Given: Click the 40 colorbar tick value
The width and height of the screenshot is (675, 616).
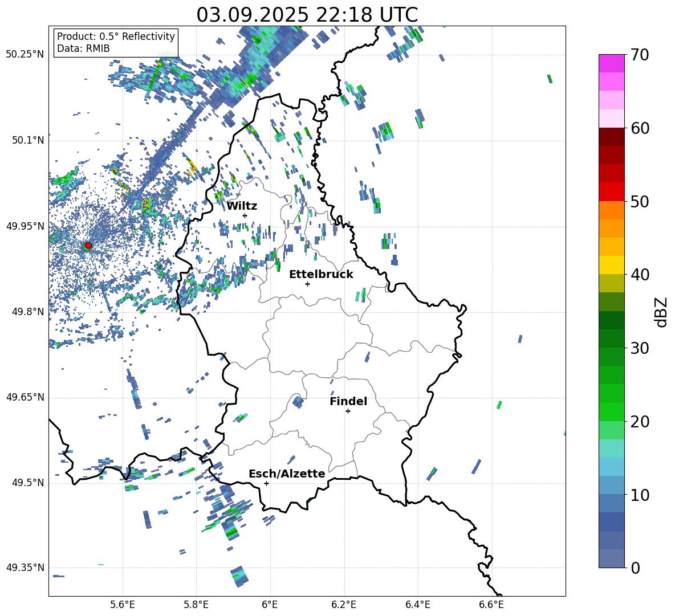Looking at the screenshot, I should point(640,275).
